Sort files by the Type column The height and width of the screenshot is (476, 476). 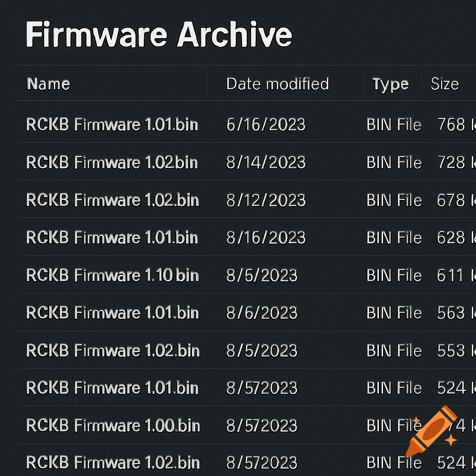[390, 84]
